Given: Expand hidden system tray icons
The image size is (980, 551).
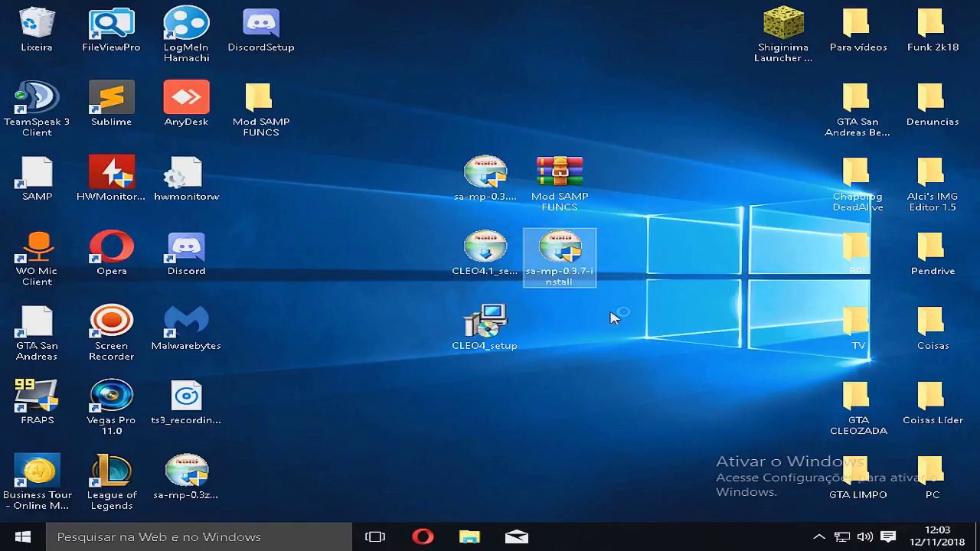Looking at the screenshot, I should pyautogui.click(x=818, y=537).
